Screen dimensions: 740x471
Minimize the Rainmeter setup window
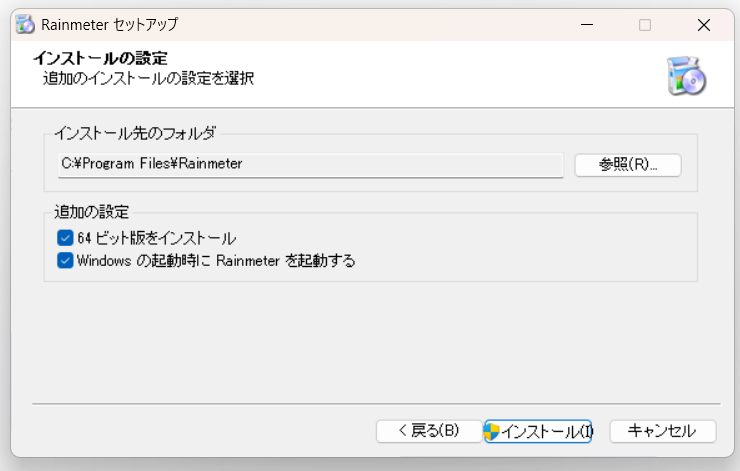click(x=586, y=24)
